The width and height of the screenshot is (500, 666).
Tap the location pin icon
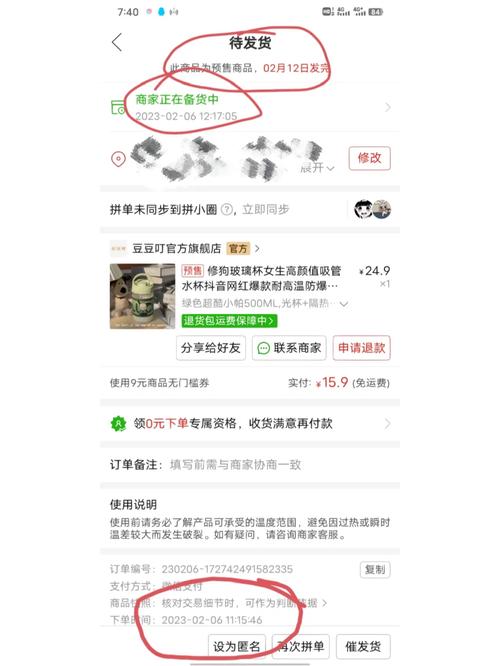click(x=118, y=159)
